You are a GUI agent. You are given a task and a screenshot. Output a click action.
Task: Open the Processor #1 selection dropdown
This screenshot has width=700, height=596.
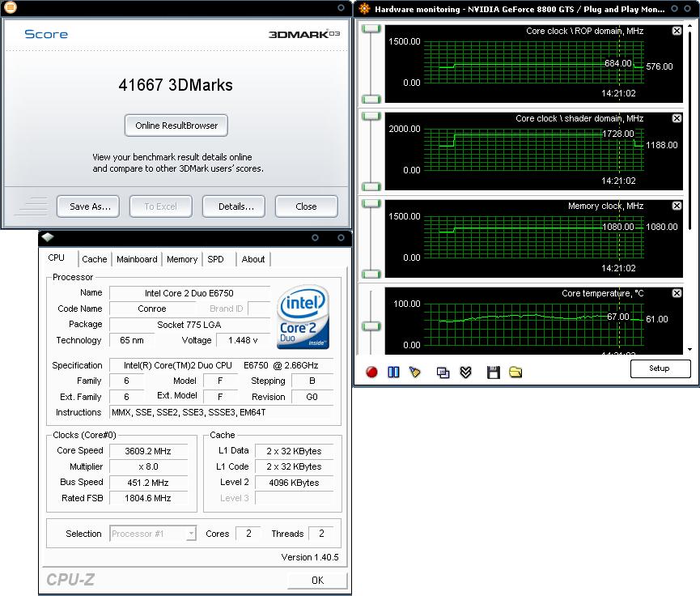[153, 534]
